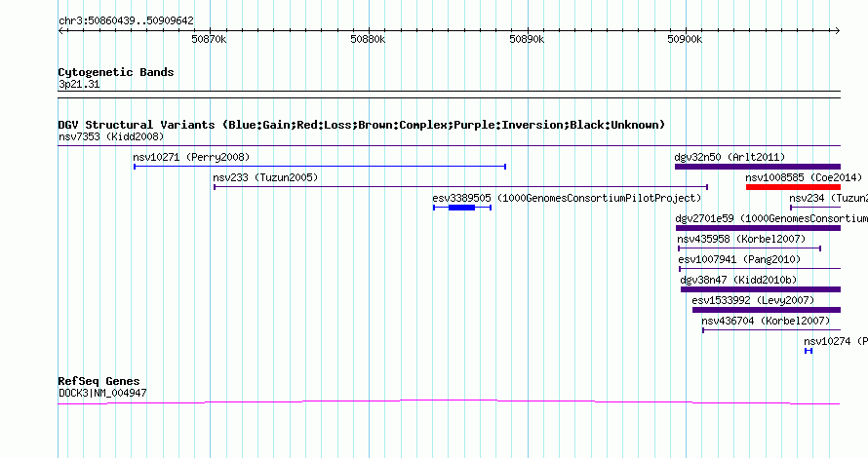Click the 50900k ruler tick label
This screenshot has width=868, height=458.
click(685, 39)
